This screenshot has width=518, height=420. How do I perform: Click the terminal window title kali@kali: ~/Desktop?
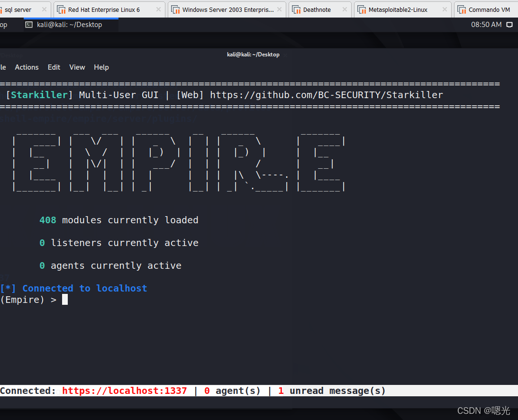click(253, 55)
